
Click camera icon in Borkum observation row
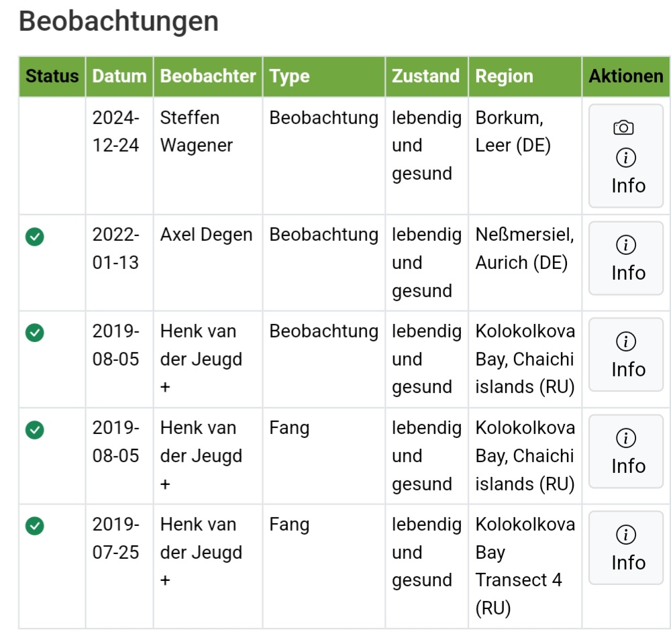624,127
